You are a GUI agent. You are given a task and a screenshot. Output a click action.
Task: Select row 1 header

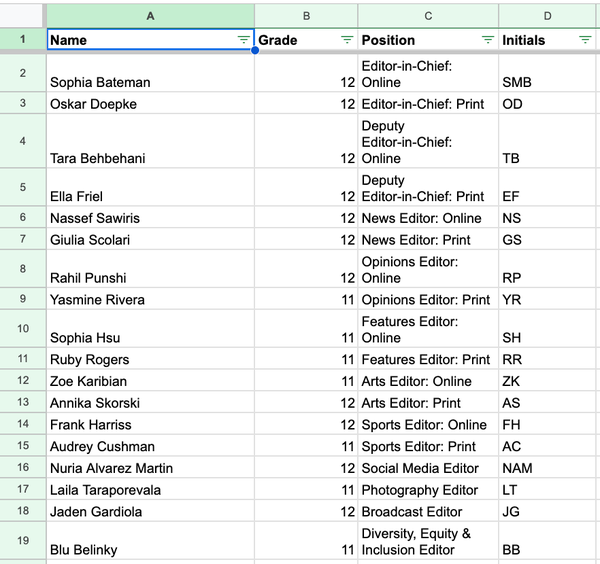pyautogui.click(x=23, y=40)
